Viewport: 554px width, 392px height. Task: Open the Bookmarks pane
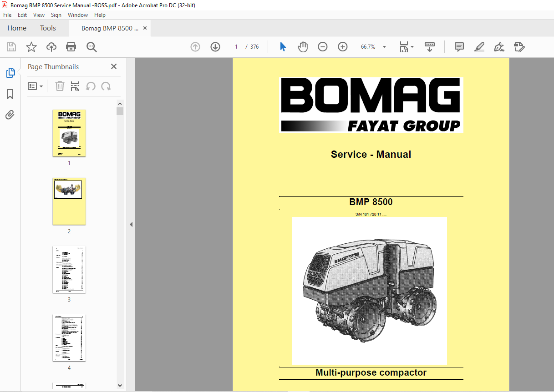10,94
